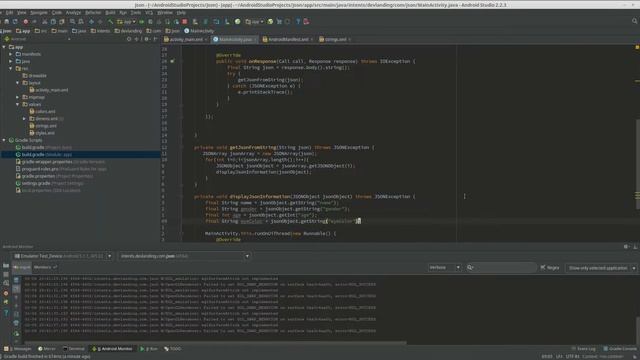Image resolution: width=640 pixels, height=360 pixels.
Task: Expand the manifests folder
Action: pyautogui.click(x=11, y=54)
